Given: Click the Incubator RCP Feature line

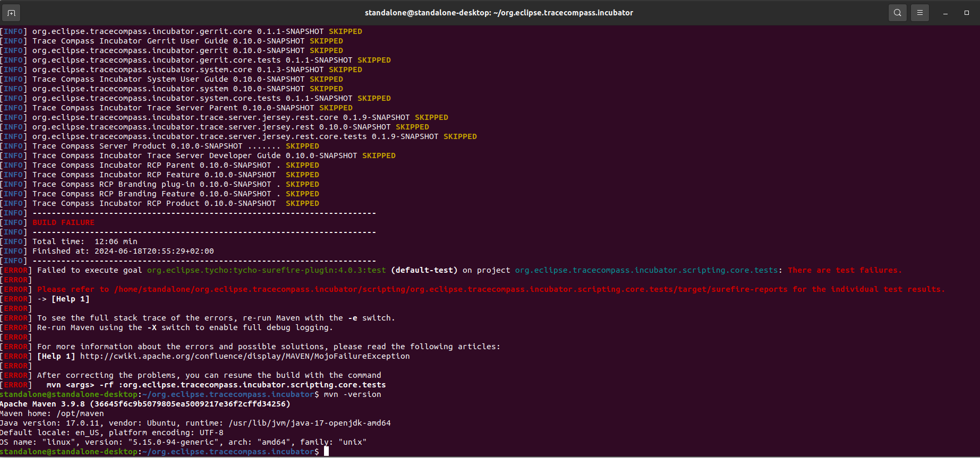Looking at the screenshot, I should [160, 175].
